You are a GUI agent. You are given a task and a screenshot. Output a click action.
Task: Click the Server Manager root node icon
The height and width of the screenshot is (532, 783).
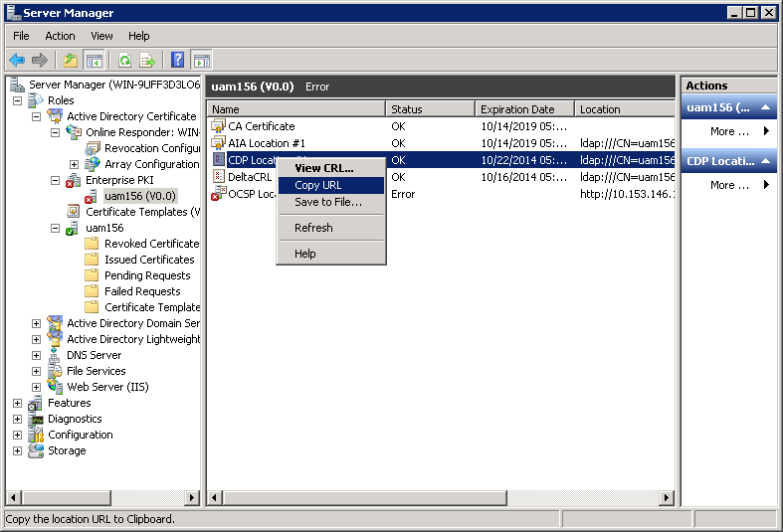click(18, 85)
